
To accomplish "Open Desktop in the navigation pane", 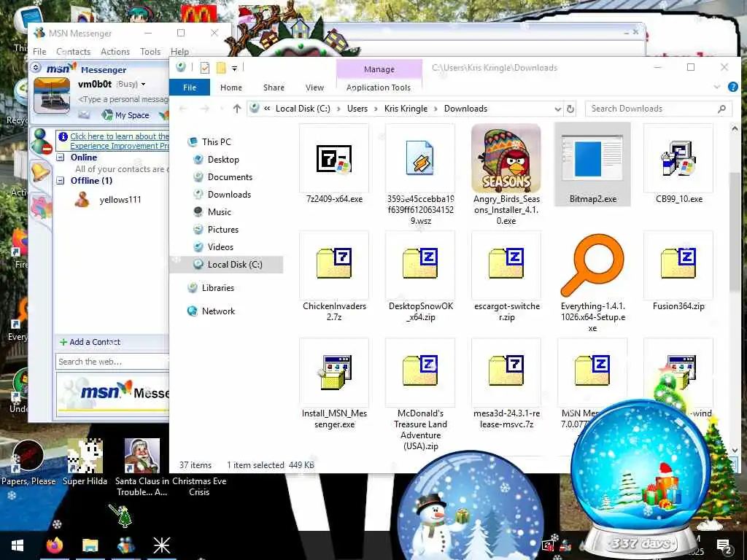I will (x=223, y=160).
